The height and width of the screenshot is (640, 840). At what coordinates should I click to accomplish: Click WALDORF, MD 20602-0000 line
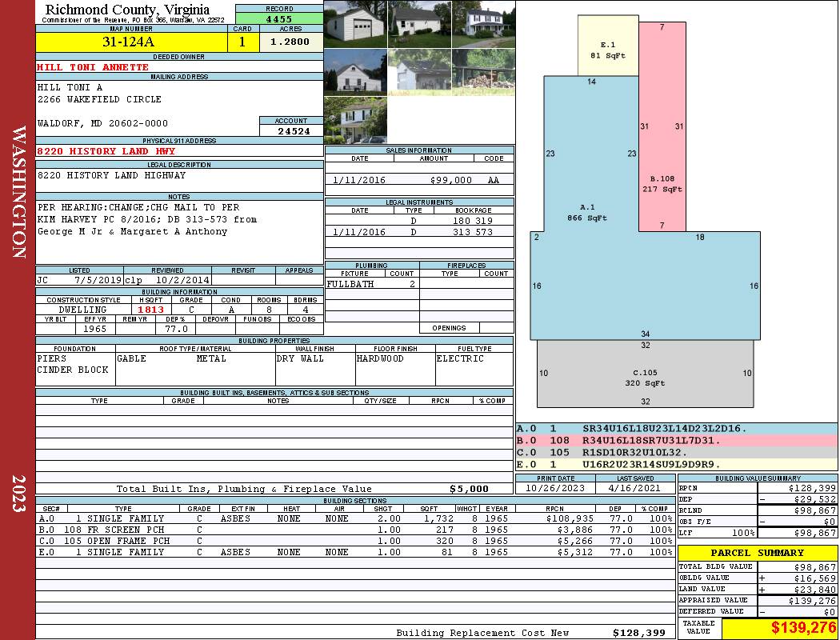(102, 123)
